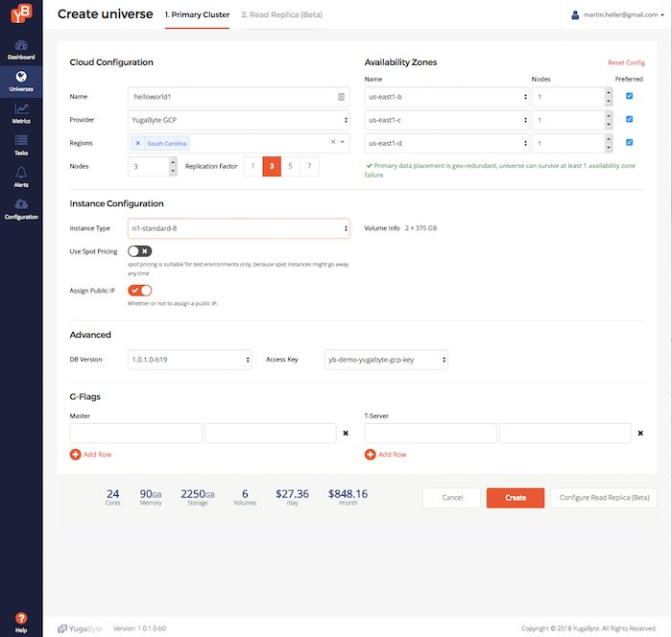Click T-Server Add Row link text
This screenshot has width=672, height=637.
[392, 454]
